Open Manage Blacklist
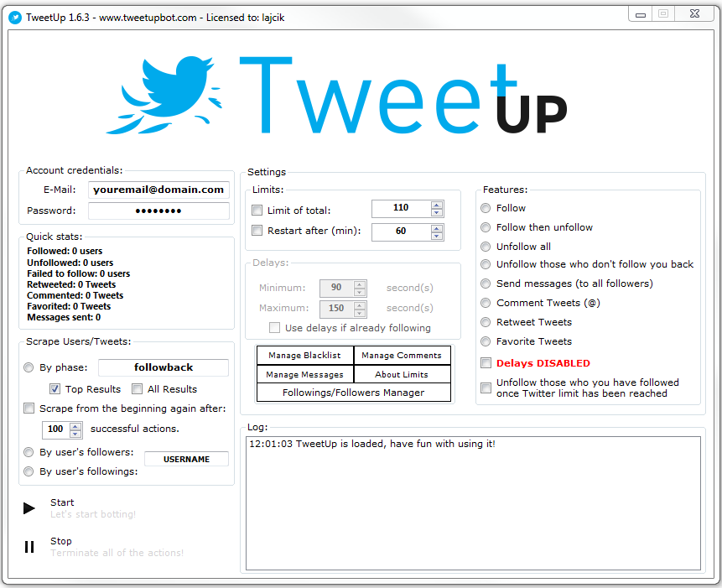The width and height of the screenshot is (722, 588). coord(305,356)
